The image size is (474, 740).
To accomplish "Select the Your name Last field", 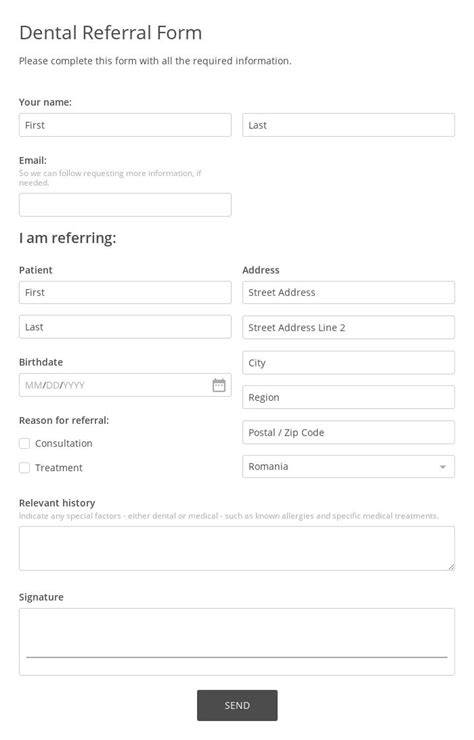I will tap(348, 125).
